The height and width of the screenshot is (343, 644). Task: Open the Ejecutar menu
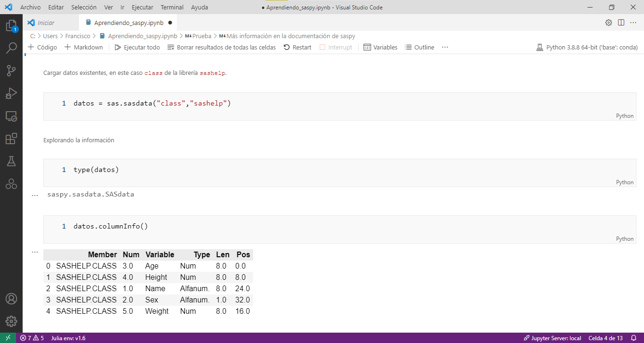[x=142, y=8]
